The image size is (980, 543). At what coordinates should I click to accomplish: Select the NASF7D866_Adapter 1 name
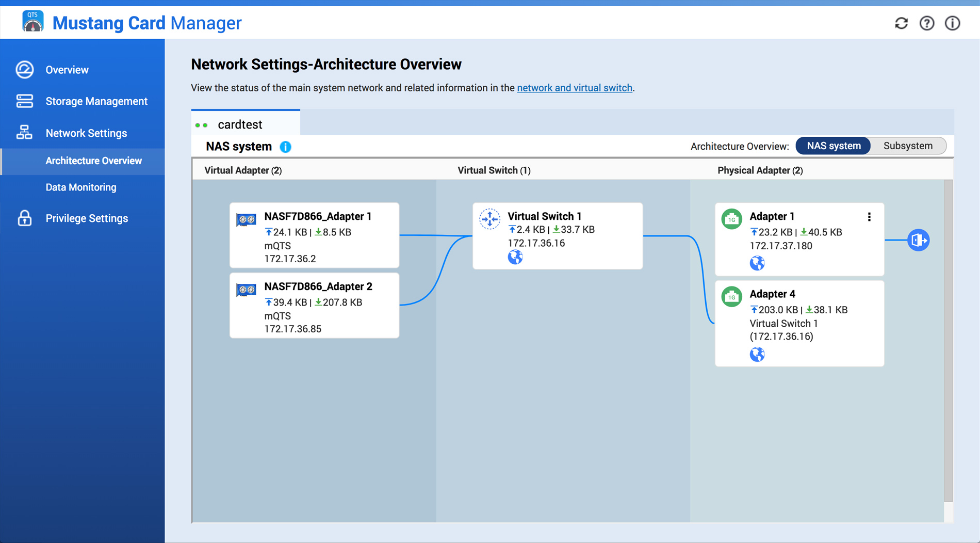[318, 216]
